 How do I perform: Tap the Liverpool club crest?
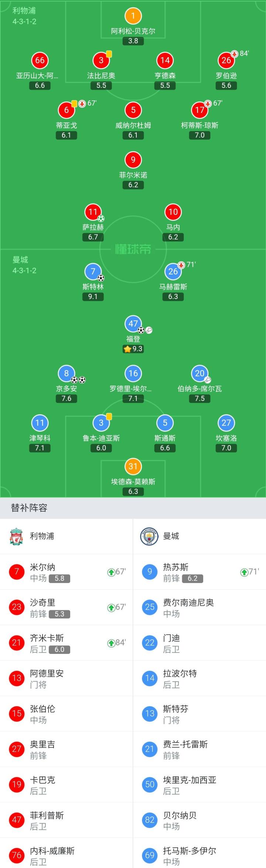[16, 536]
